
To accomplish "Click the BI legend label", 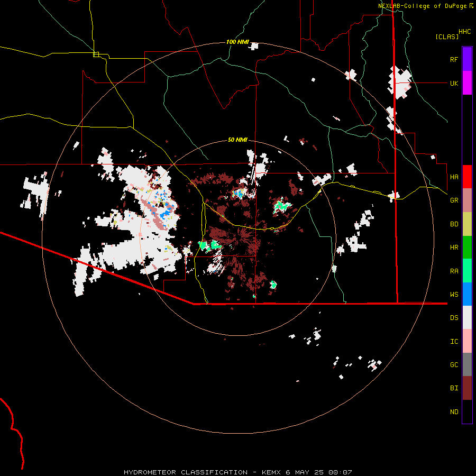I will (454, 388).
